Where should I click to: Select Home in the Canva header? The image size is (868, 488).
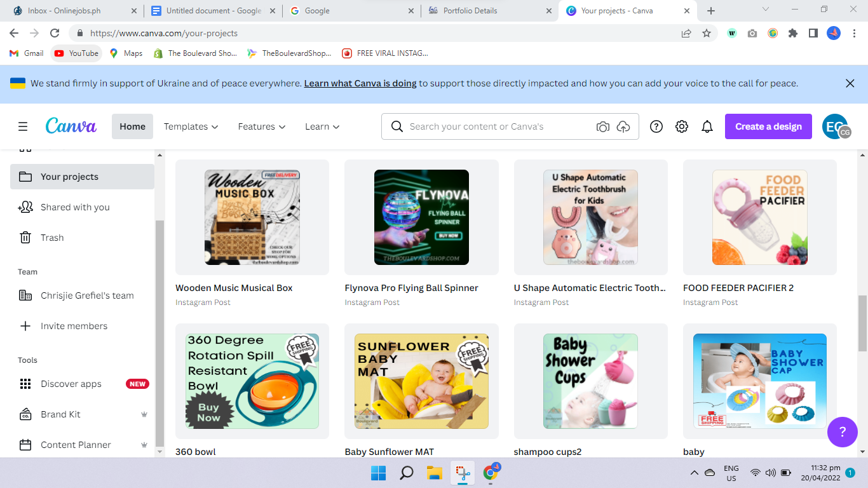point(132,126)
